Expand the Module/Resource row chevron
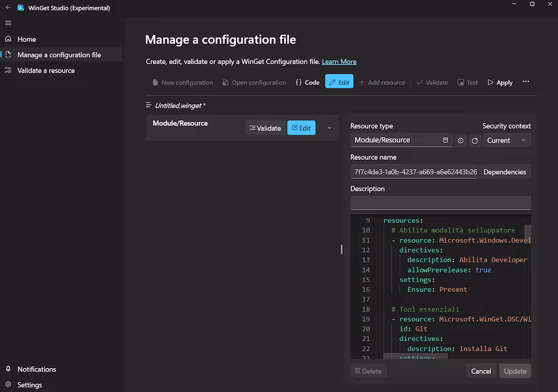 click(x=330, y=128)
